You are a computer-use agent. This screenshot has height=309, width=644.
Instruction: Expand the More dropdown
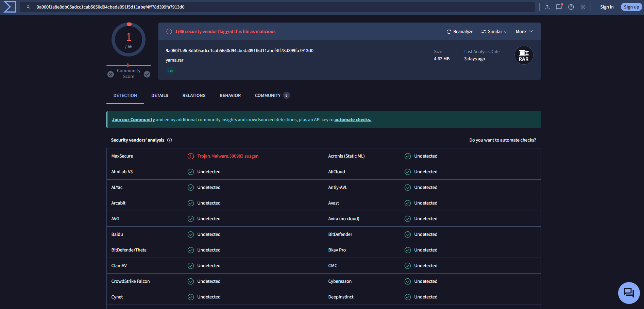coord(524,32)
